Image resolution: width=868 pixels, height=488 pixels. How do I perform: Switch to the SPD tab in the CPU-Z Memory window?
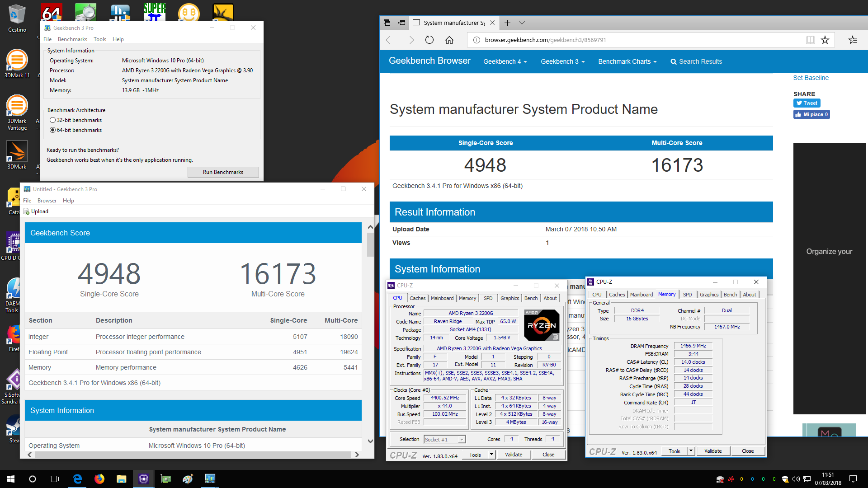point(687,295)
